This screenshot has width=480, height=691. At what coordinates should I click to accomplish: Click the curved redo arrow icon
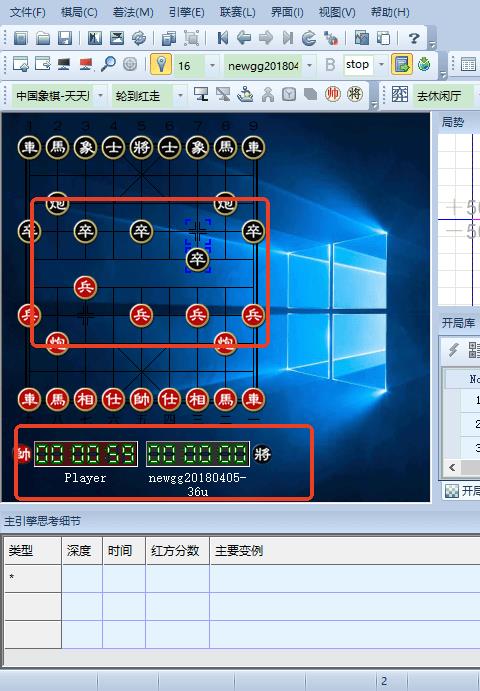[x=309, y=38]
